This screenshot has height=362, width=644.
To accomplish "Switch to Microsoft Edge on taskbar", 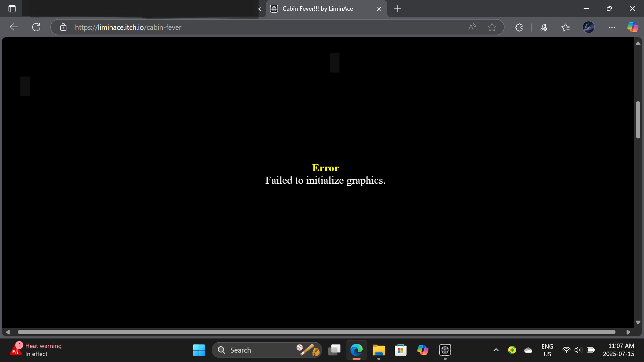I will pyautogui.click(x=357, y=350).
